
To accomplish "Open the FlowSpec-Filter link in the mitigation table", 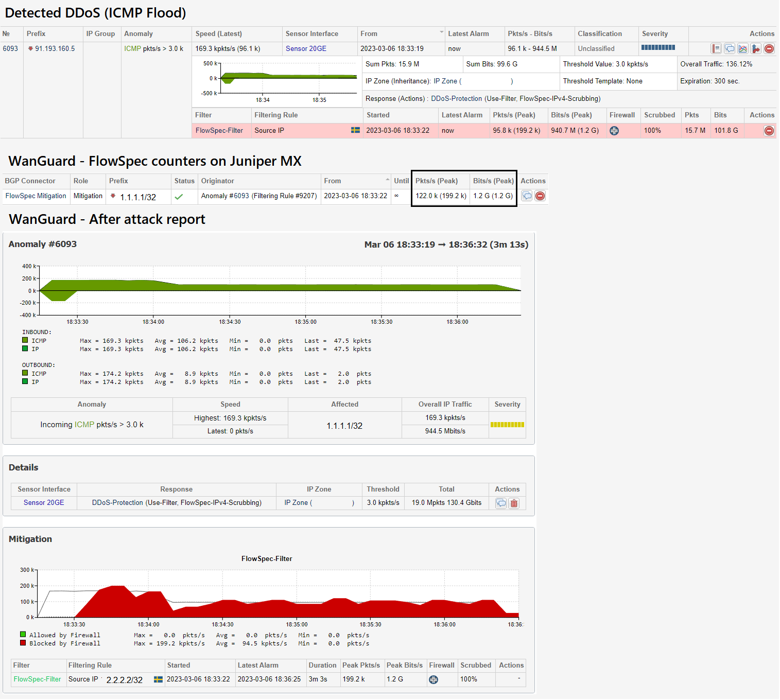I will pyautogui.click(x=38, y=679).
